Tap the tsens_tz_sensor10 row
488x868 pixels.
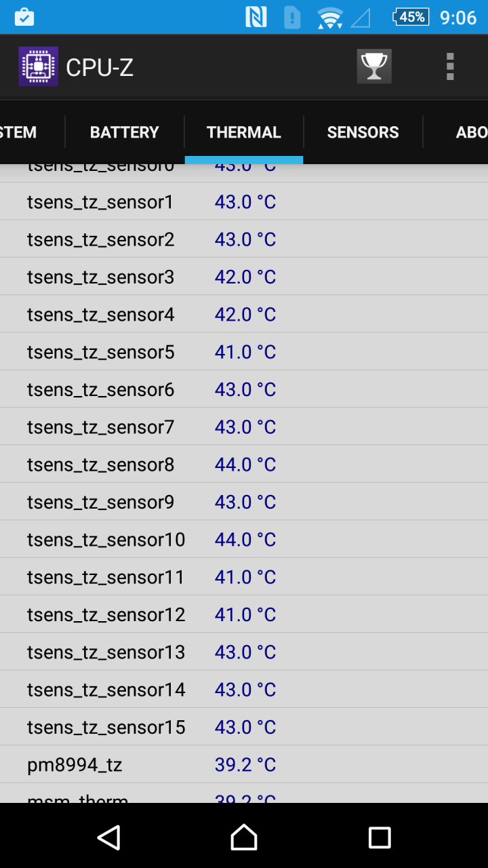coord(244,540)
